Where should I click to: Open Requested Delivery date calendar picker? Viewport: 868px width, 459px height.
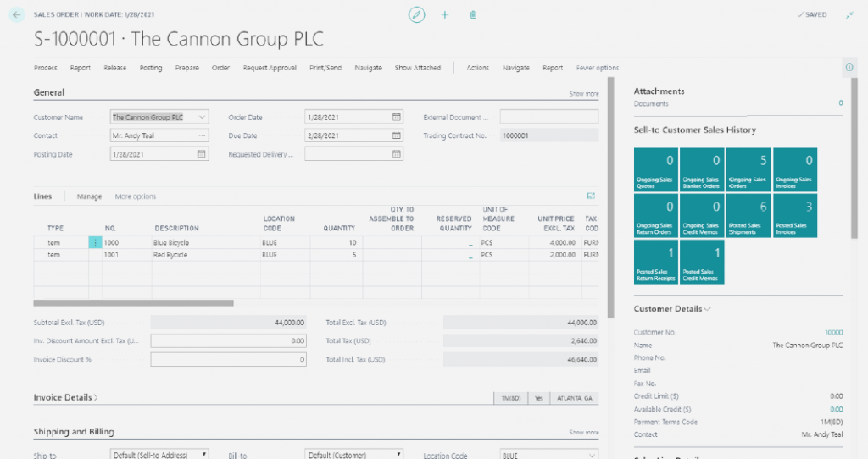[x=397, y=154]
